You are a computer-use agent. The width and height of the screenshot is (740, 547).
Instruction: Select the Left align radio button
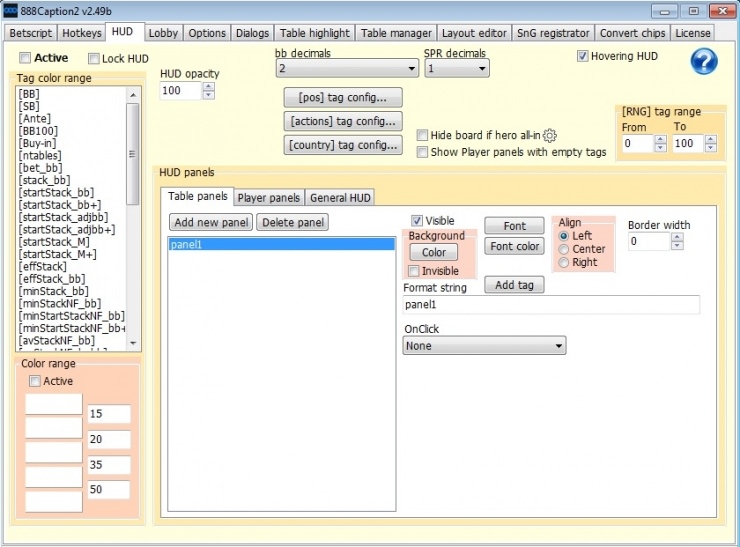point(563,236)
